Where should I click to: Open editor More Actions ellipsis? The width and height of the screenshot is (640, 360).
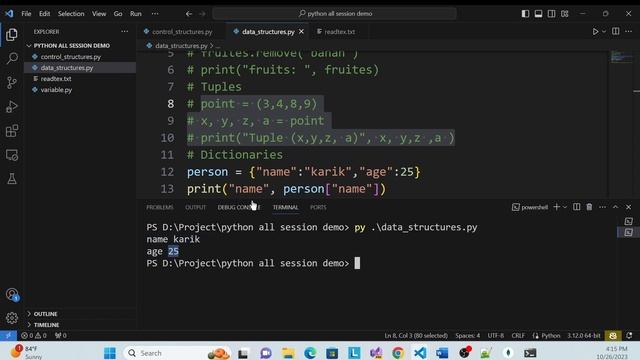(629, 31)
